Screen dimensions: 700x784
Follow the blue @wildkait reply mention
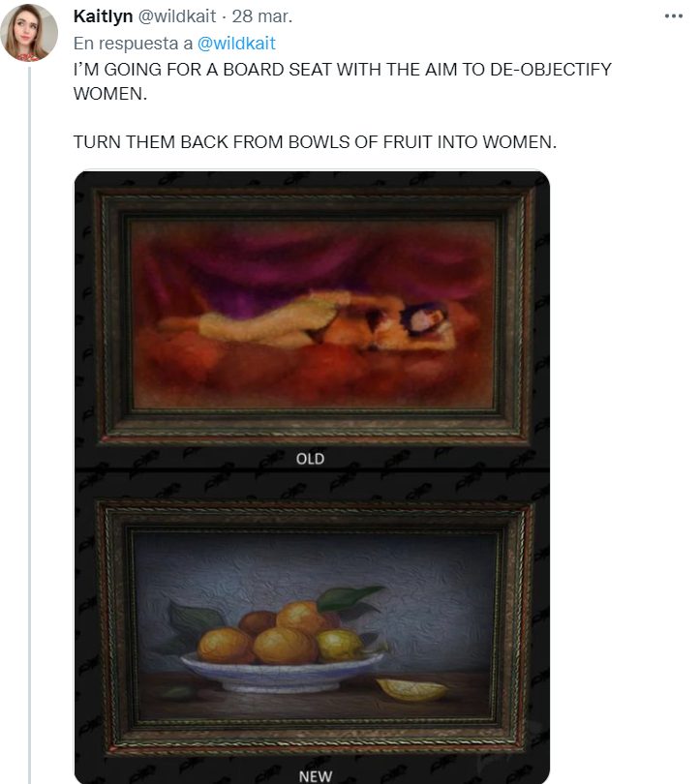point(236,44)
